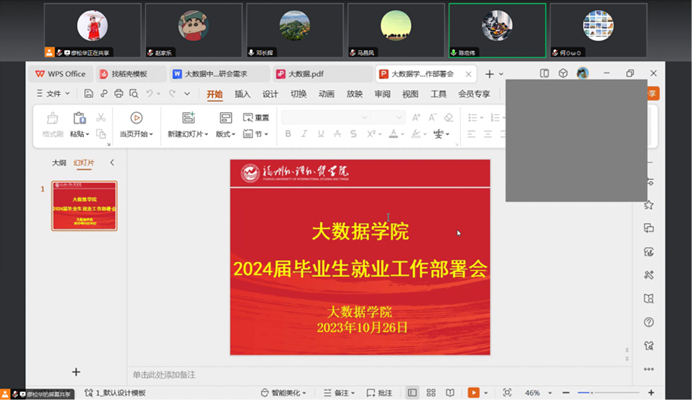Start slideshow with orange play button in status bar
This screenshot has width=692, height=400.
pos(473,393)
